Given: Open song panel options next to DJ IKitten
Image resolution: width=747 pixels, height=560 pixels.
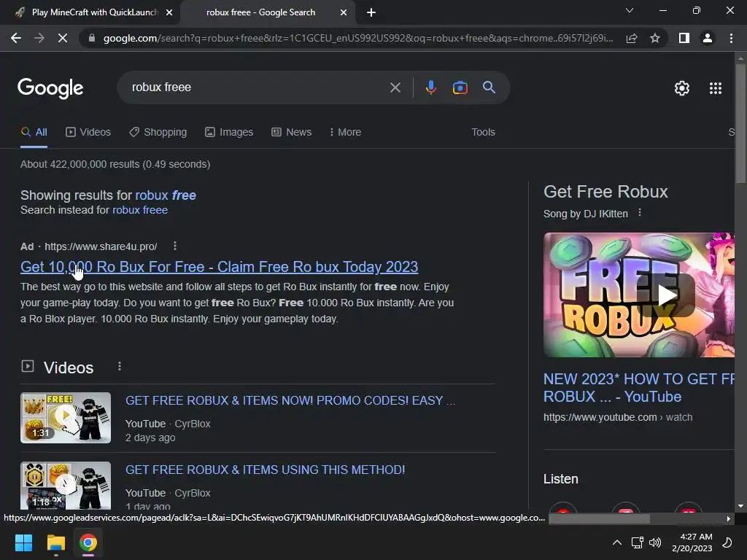Looking at the screenshot, I should coord(640,213).
